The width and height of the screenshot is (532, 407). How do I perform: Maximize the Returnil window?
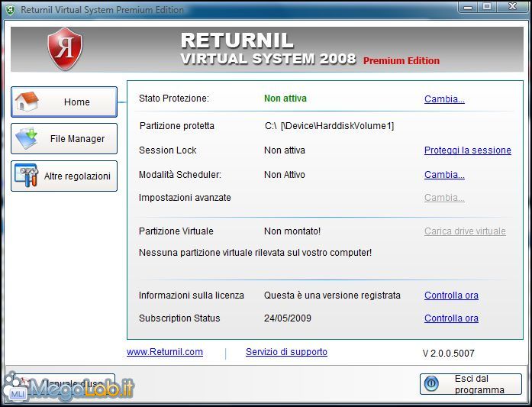click(487, 7)
